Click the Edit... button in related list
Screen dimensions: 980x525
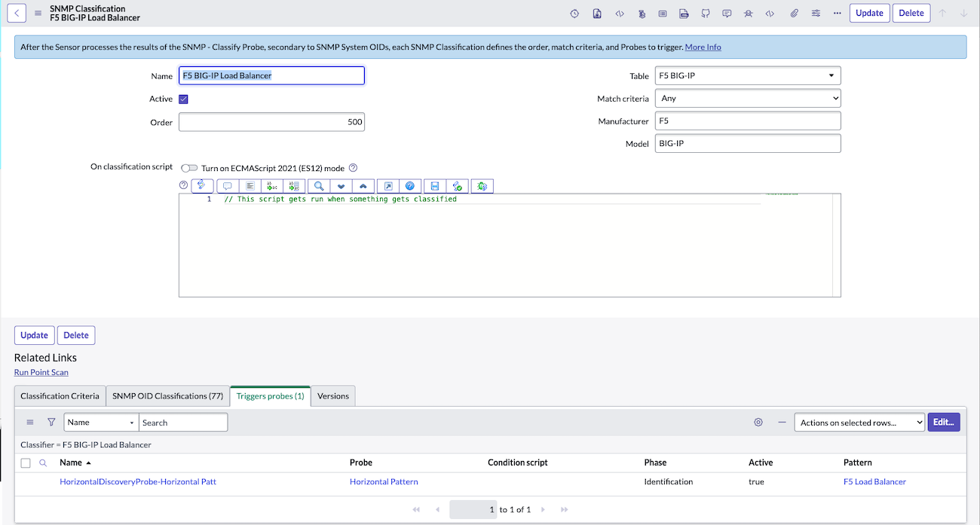click(x=944, y=423)
